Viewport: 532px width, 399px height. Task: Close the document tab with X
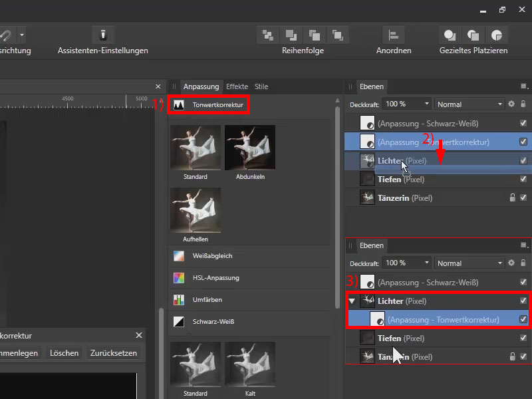158,86
